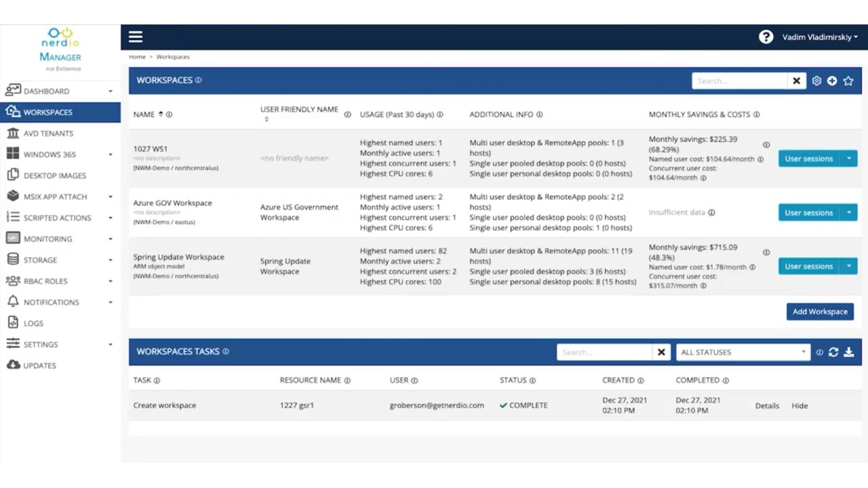This screenshot has width=868, height=488.
Task: Click the Windows 365 logo icon
Action: pos(13,154)
